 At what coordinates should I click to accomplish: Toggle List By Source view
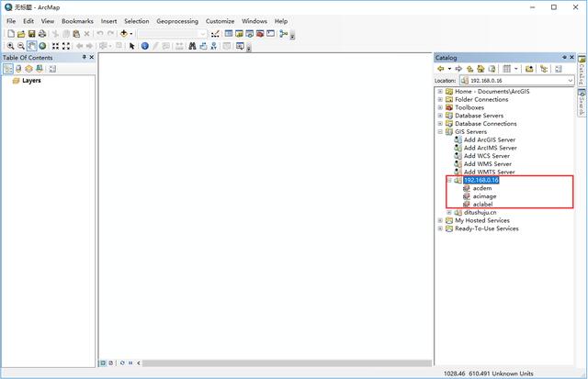pyautogui.click(x=18, y=69)
